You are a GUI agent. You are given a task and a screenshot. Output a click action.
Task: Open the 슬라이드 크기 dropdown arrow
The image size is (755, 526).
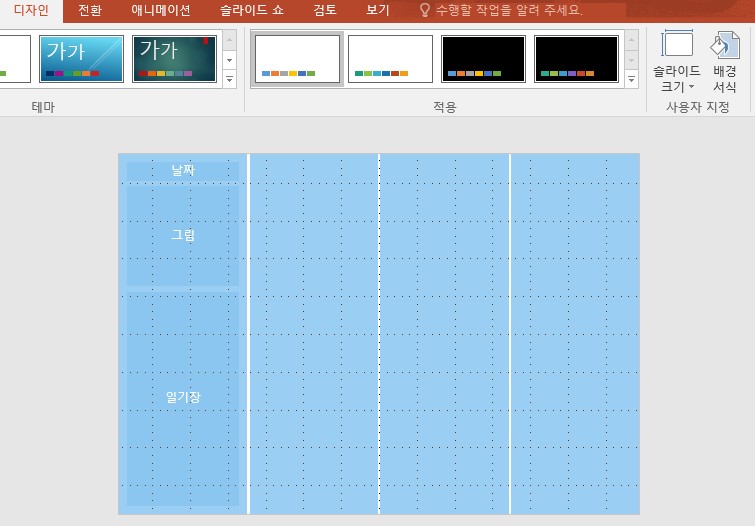pos(691,87)
